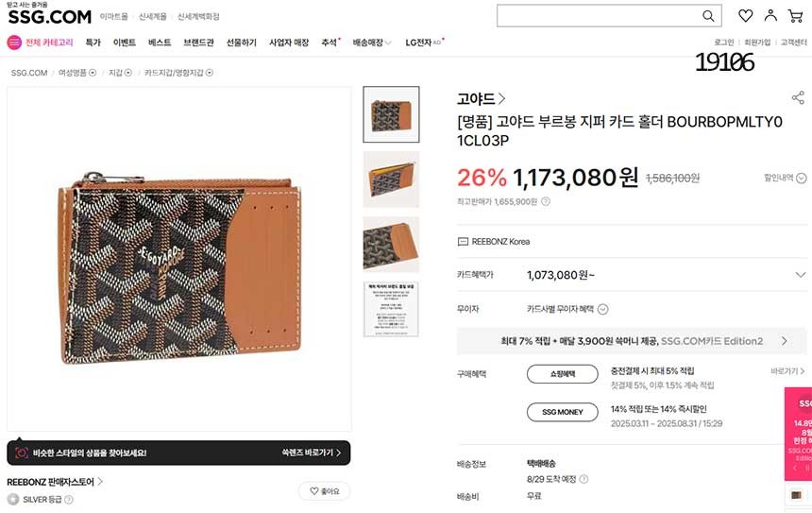812x513 pixels.
Task: Click the share icon beside product title
Action: pos(798,97)
